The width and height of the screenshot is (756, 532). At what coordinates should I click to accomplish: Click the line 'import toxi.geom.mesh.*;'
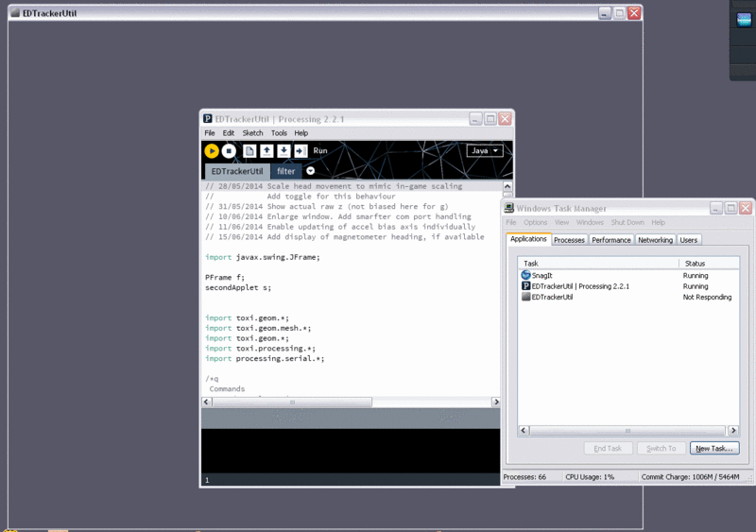[258, 328]
